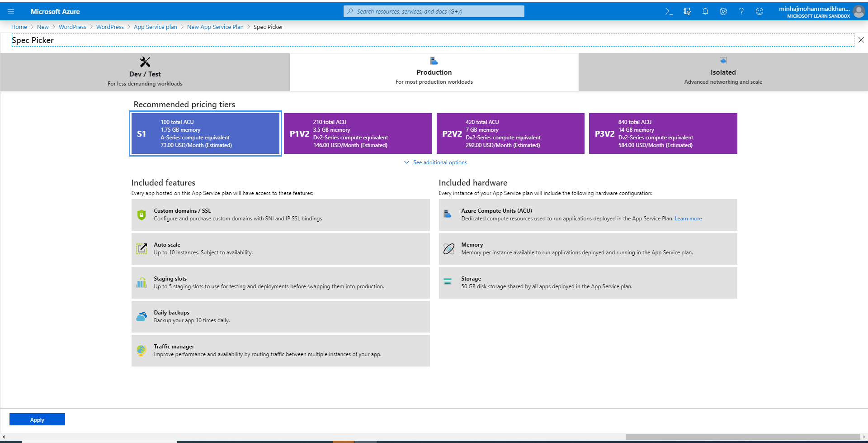Pick the P3V2 pricing tier
Screen dimensions: 868x443
pyautogui.click(x=663, y=133)
